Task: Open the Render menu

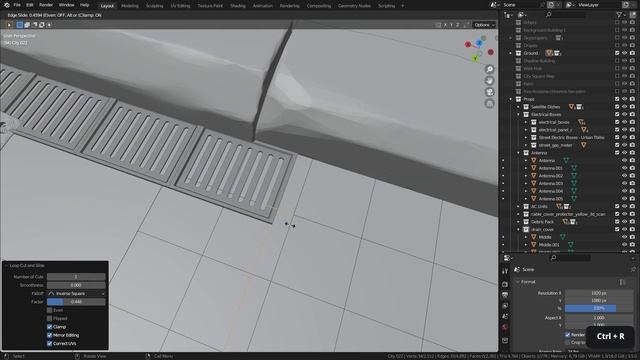Action: (46, 5)
